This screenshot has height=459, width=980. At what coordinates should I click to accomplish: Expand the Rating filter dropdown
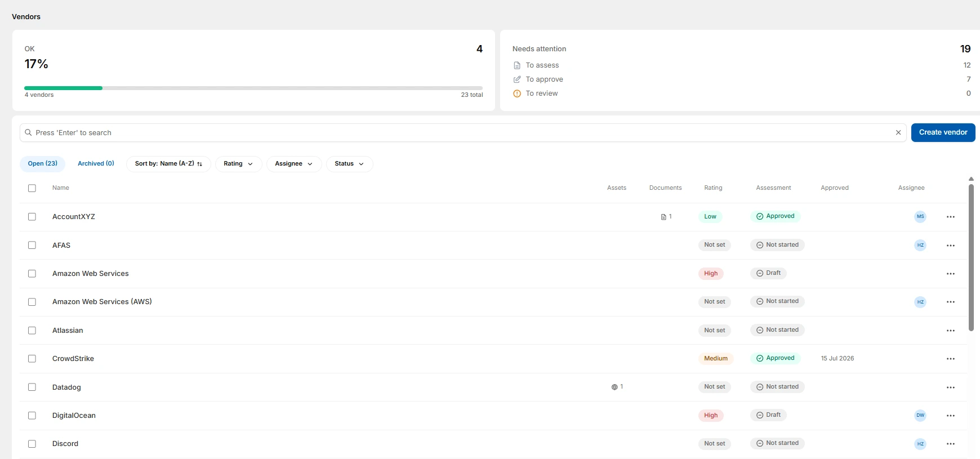(x=238, y=164)
